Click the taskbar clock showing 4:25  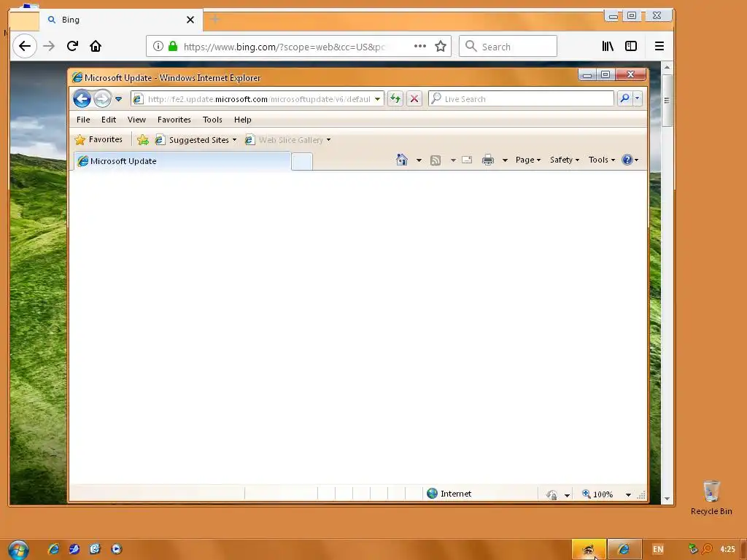tap(727, 549)
